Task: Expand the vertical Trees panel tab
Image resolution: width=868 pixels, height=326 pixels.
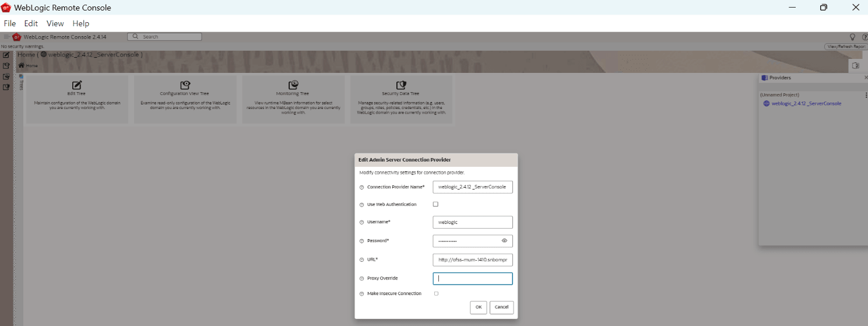Action: click(21, 82)
